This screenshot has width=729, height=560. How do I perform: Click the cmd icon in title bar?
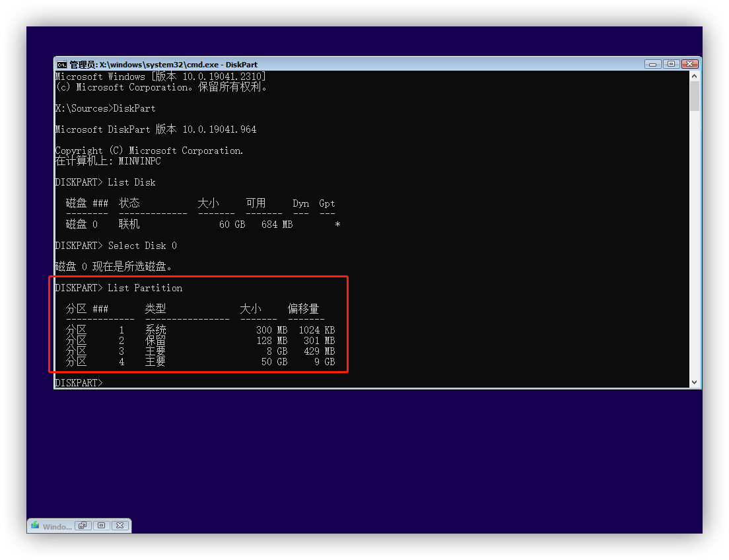pos(61,64)
